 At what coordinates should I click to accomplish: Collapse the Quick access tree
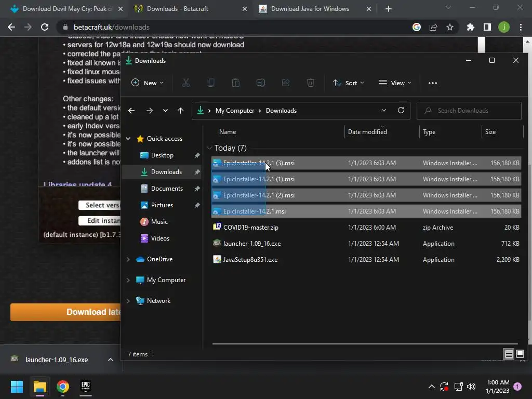tap(128, 138)
